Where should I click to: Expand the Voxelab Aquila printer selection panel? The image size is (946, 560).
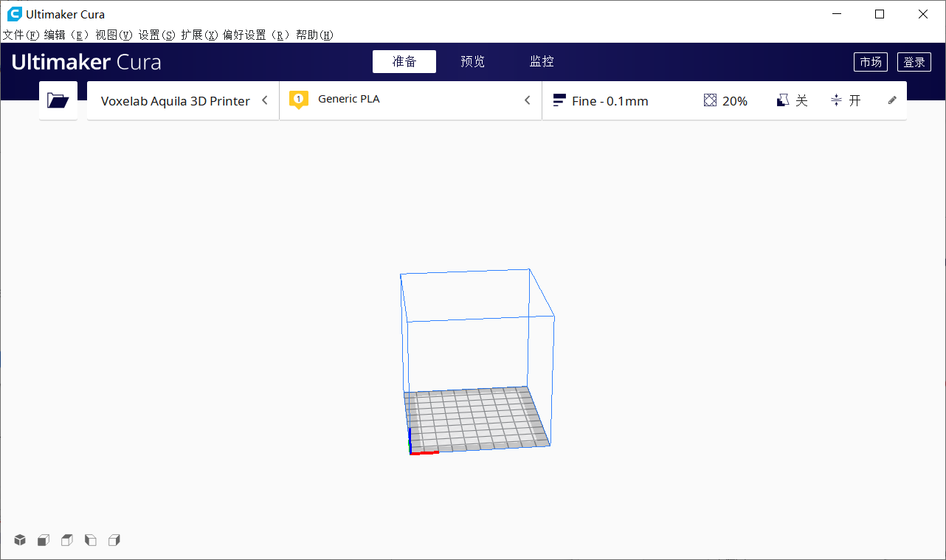pyautogui.click(x=264, y=100)
